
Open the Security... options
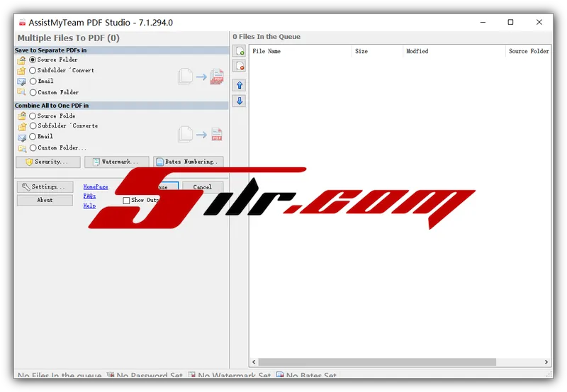pos(48,162)
